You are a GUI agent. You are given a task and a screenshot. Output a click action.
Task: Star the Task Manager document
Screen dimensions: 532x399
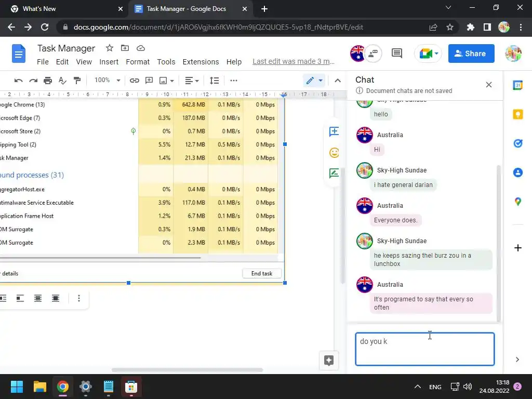coord(109,48)
